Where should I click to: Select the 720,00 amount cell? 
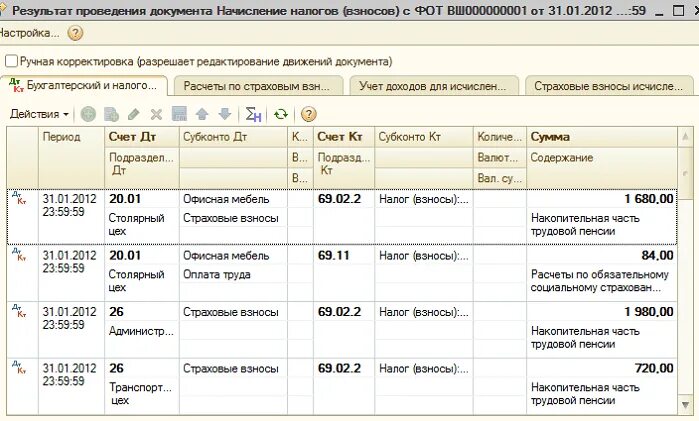(602, 368)
